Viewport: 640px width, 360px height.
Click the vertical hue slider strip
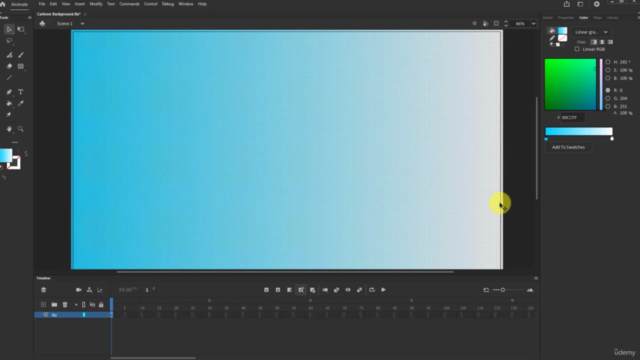601,84
